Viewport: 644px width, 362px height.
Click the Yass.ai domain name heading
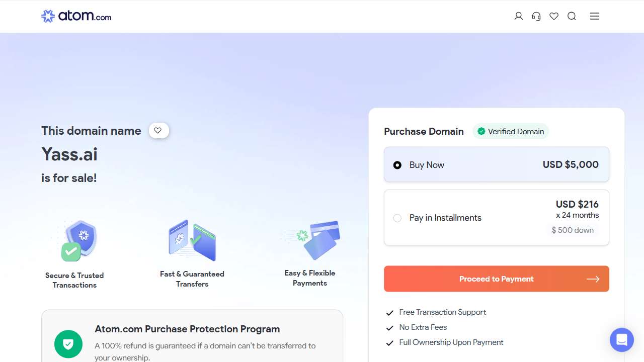tap(69, 154)
